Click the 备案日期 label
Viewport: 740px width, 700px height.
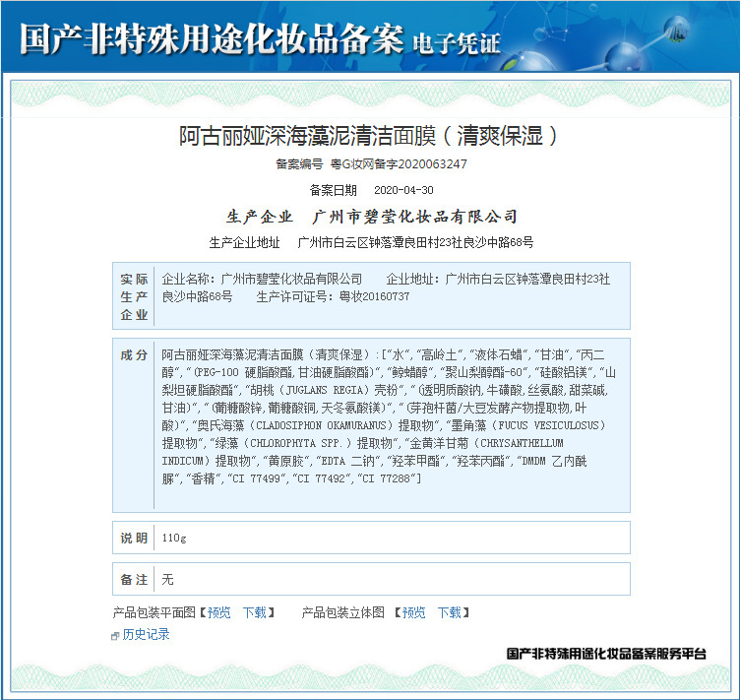click(x=334, y=190)
